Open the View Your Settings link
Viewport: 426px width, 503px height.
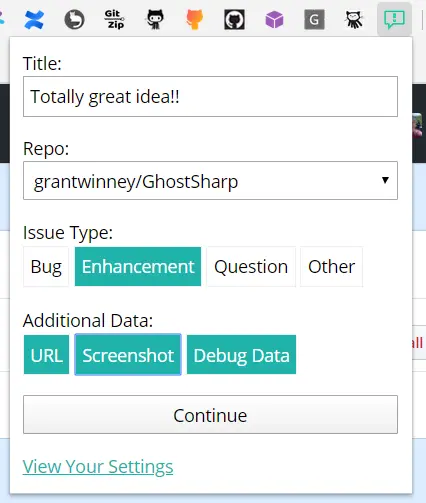click(x=98, y=466)
